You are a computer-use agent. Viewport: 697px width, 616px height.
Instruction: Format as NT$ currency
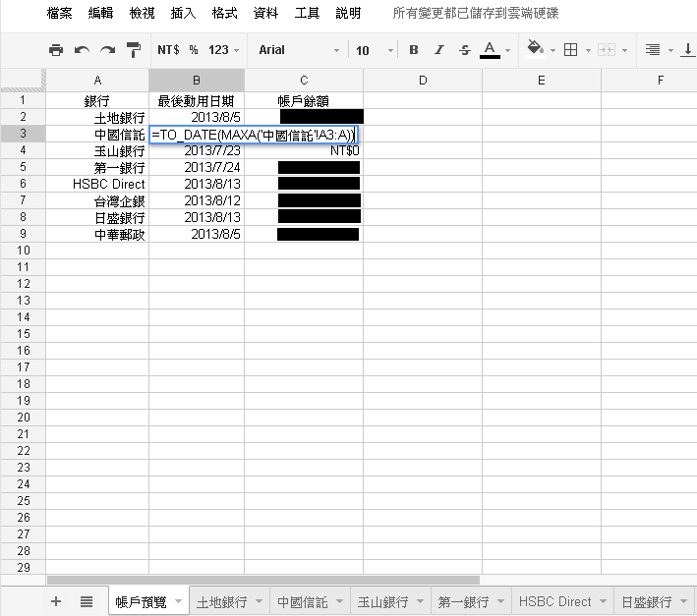[x=168, y=50]
